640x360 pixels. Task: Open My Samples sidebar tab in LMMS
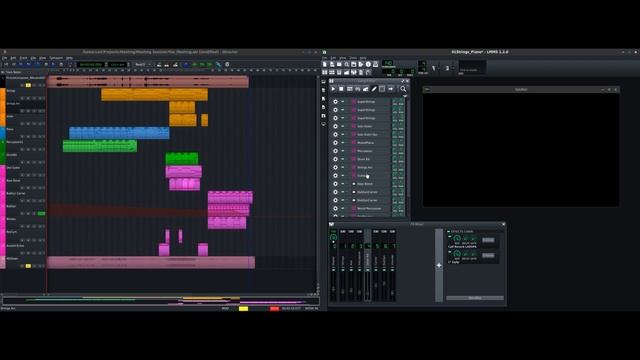pyautogui.click(x=324, y=99)
